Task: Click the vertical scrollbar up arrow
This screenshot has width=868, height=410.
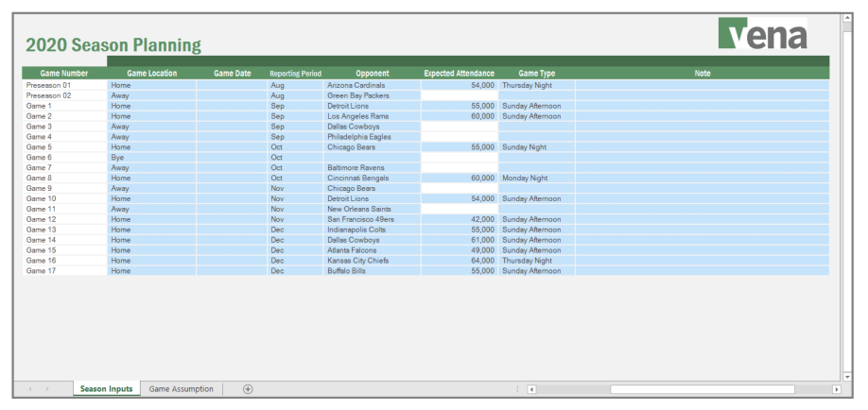Action: pos(847,18)
